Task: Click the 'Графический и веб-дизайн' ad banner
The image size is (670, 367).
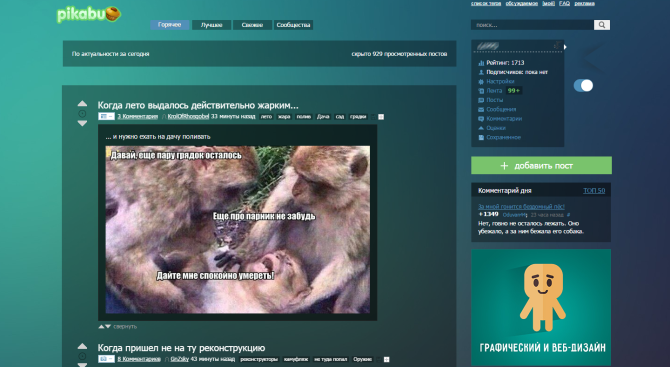Action: click(541, 308)
